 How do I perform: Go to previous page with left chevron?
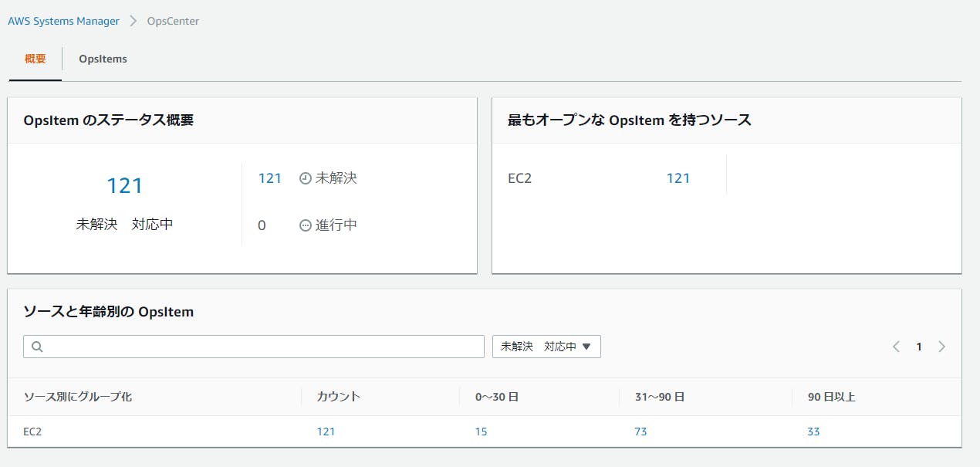(896, 347)
